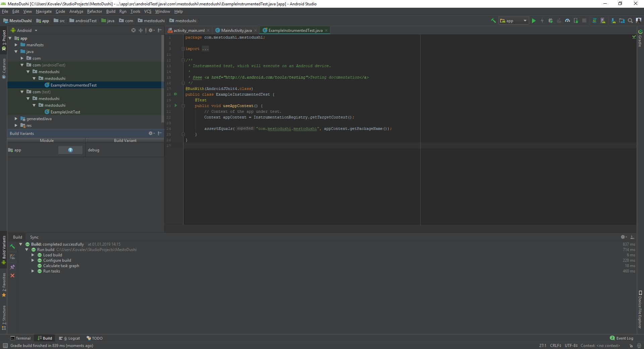Expand the manifests folder
The width and height of the screenshot is (644, 349).
[x=16, y=45]
